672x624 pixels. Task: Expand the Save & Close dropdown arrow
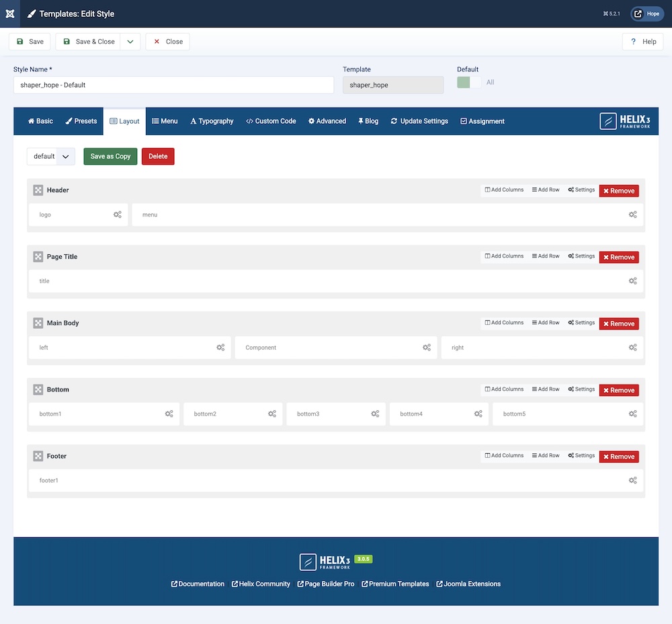[x=130, y=42]
